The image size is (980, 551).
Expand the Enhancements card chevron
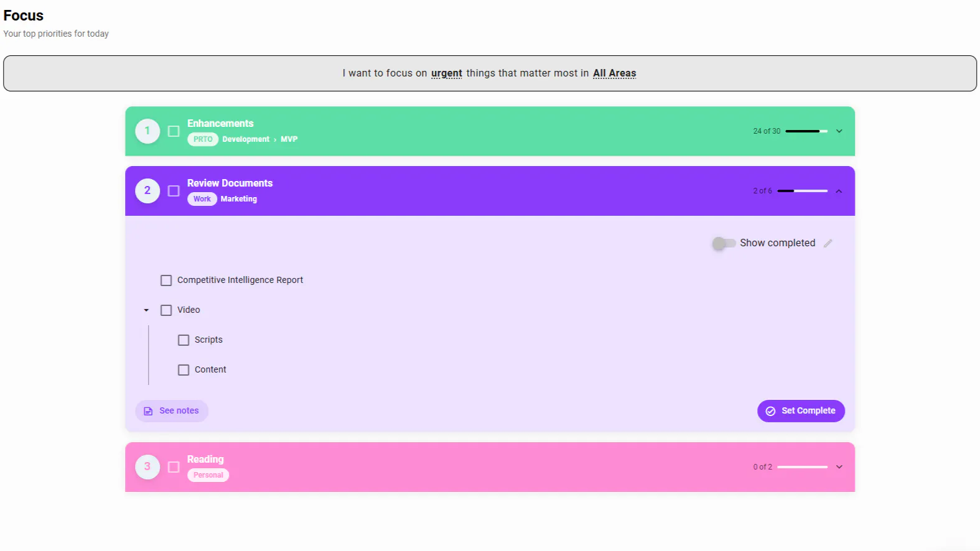(x=839, y=131)
